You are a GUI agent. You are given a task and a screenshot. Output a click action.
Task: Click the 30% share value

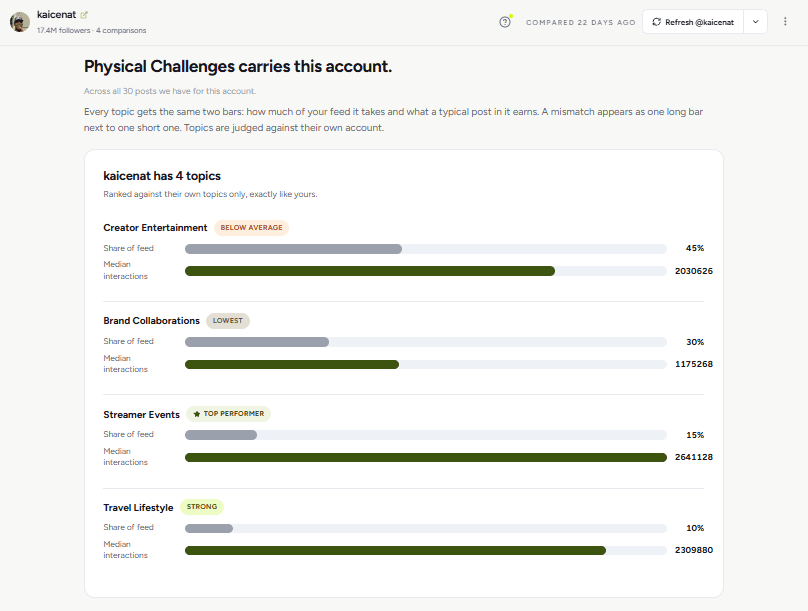pos(695,342)
